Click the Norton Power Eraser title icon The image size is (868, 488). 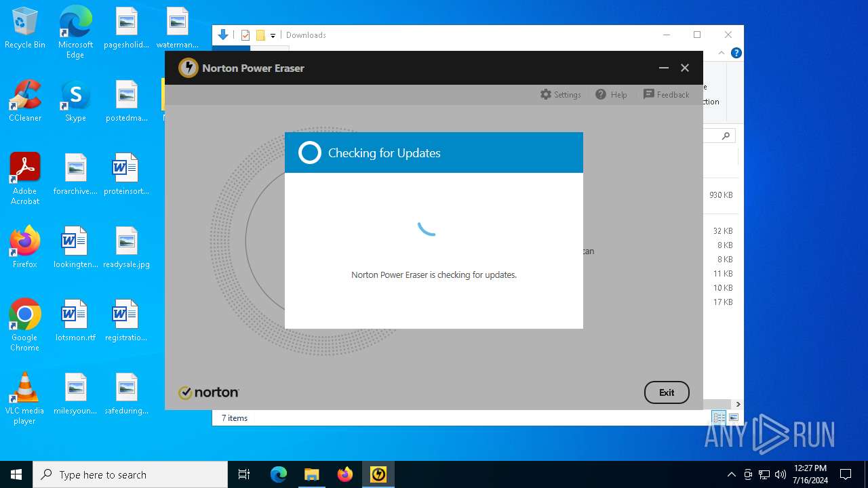tap(188, 68)
